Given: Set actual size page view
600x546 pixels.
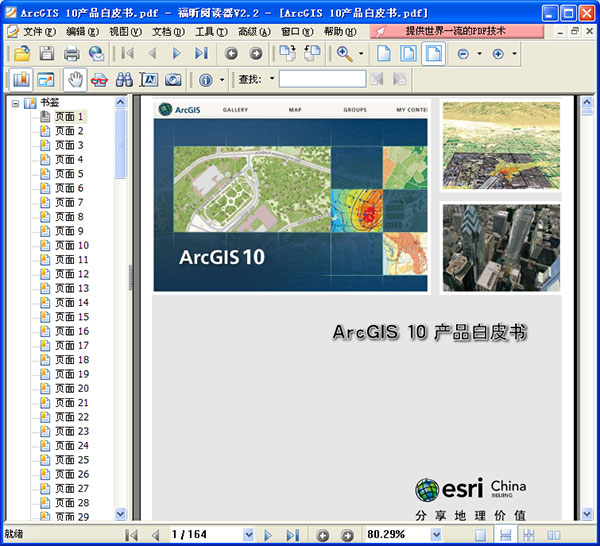Looking at the screenshot, I should 384,53.
